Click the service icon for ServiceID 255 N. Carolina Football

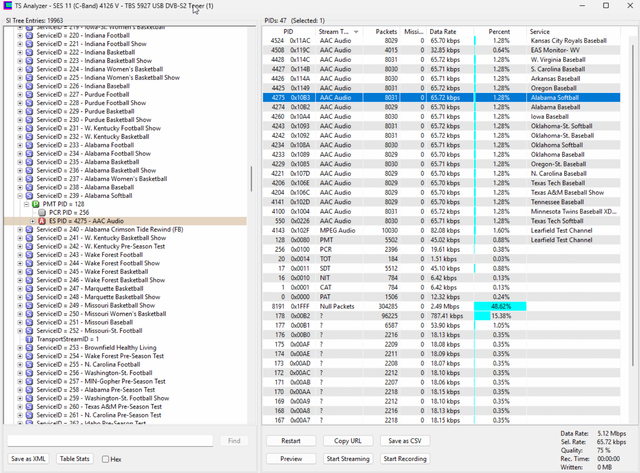tap(29, 364)
